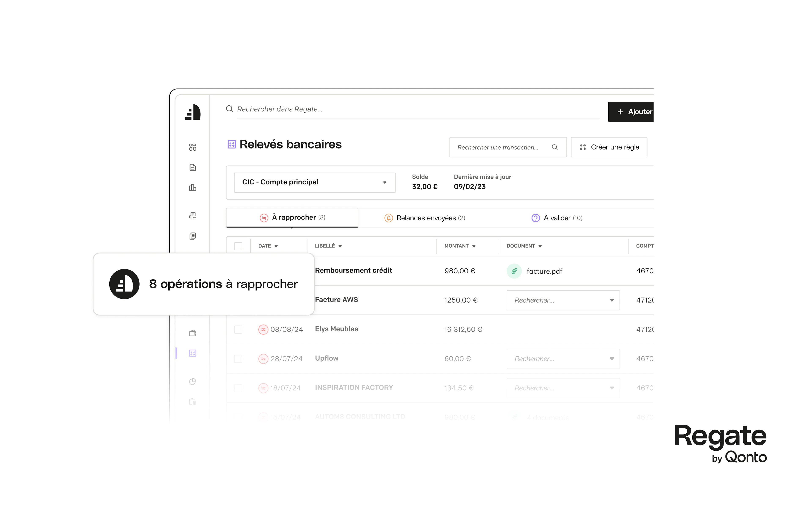Click the paperclip icon next to facture.pdf
The image size is (812, 507).
[514, 271]
